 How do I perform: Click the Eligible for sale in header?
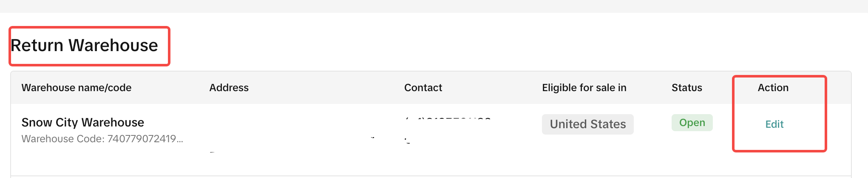(584, 88)
